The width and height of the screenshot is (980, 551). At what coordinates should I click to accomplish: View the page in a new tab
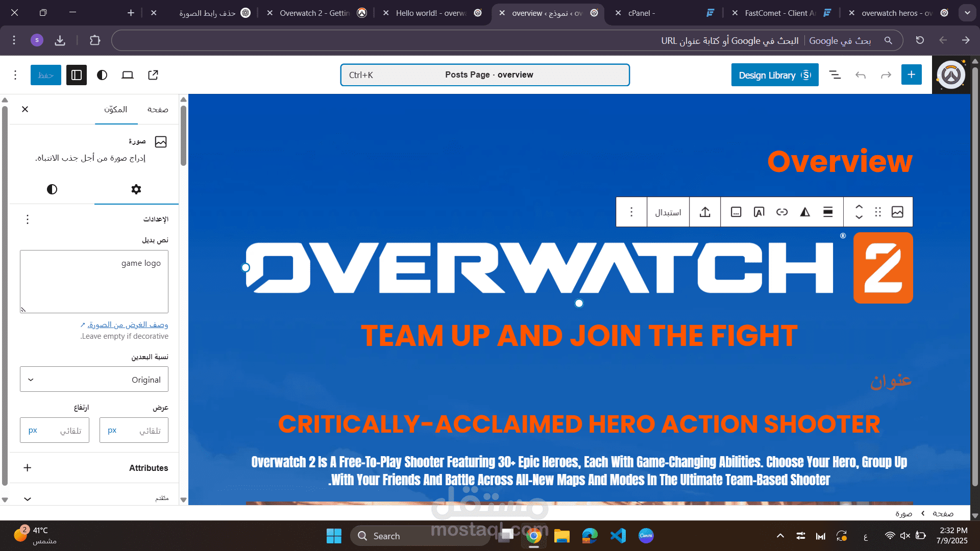click(153, 75)
